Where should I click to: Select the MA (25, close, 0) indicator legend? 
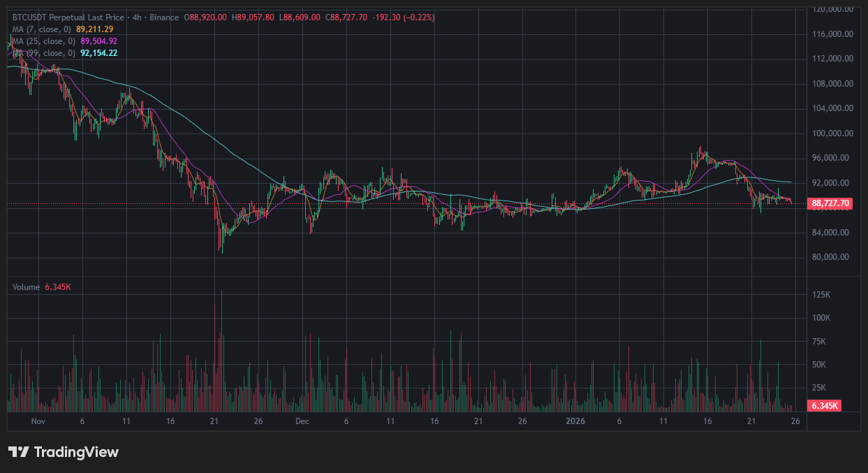(45, 41)
